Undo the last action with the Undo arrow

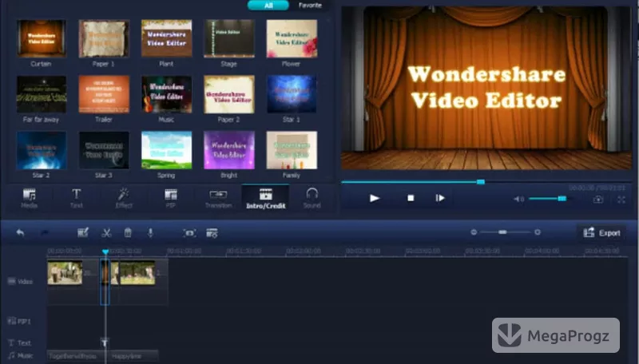(20, 232)
